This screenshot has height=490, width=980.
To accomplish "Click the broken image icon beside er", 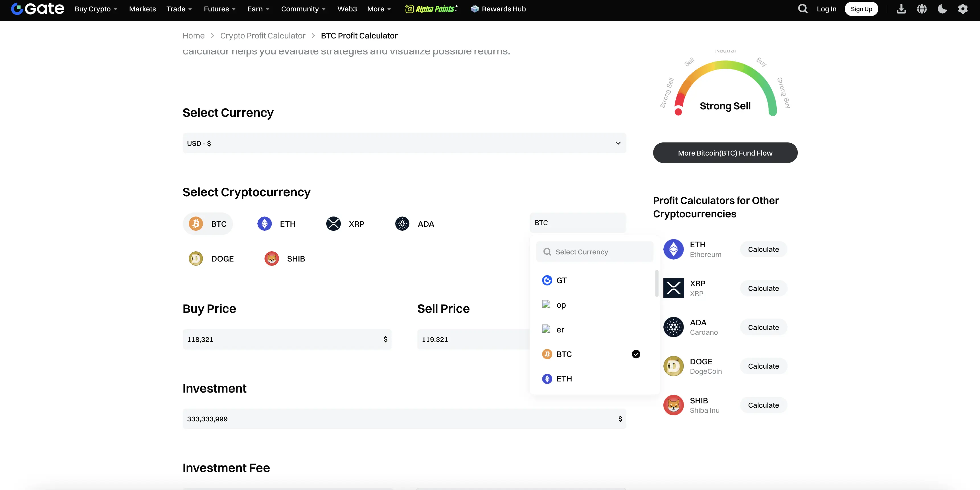I will pos(546,329).
